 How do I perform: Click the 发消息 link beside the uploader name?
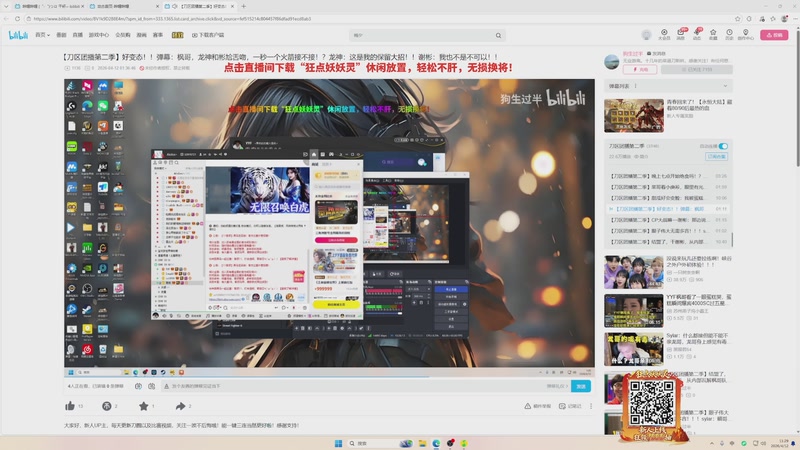tap(656, 54)
